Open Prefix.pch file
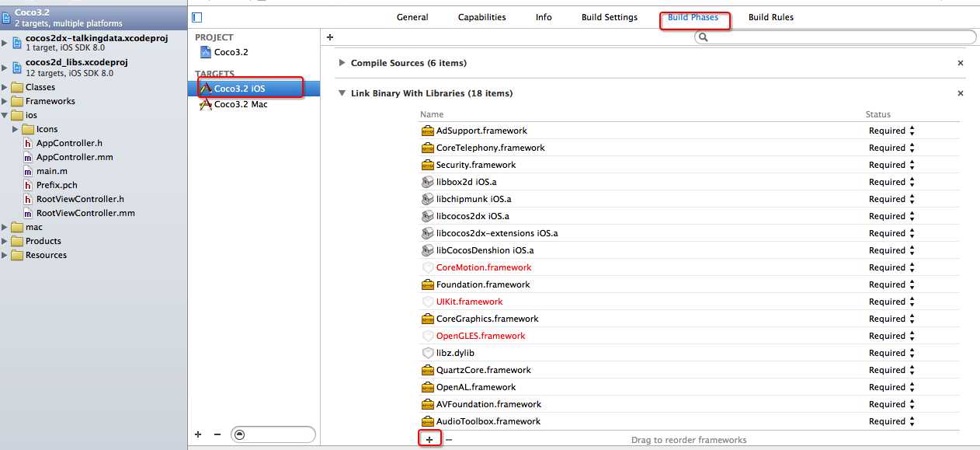 click(x=50, y=185)
